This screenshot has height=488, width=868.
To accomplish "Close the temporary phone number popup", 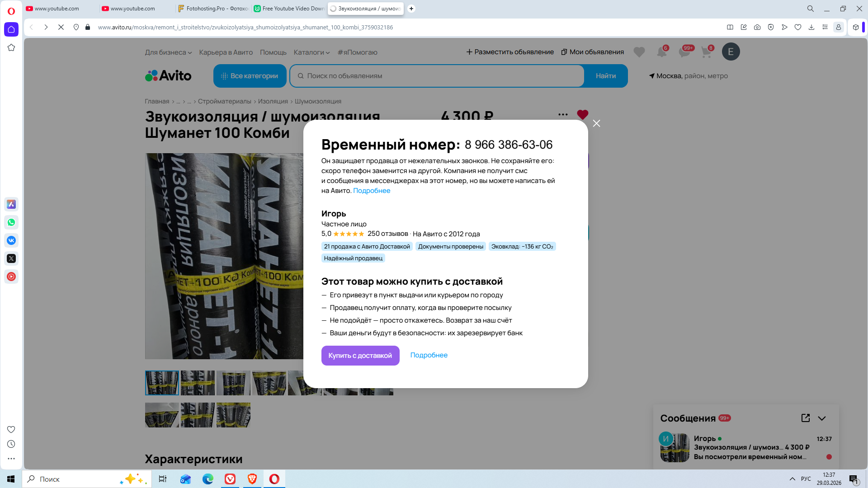I will coord(596,123).
